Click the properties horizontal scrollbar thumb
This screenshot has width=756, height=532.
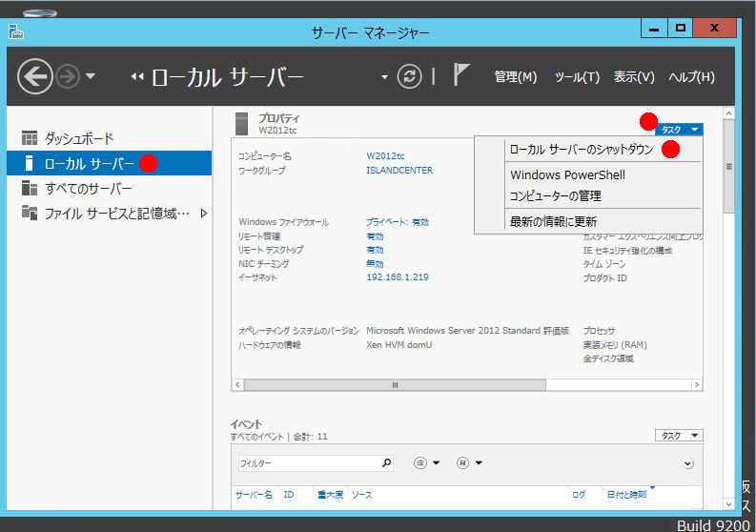coord(395,385)
